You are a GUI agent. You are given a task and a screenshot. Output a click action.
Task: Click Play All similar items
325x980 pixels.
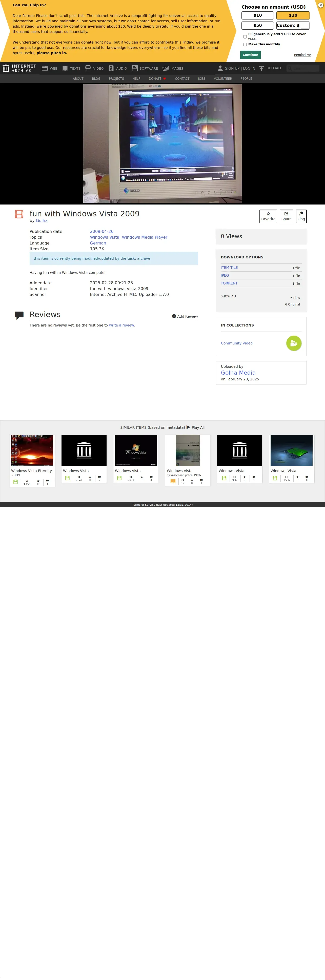click(195, 427)
